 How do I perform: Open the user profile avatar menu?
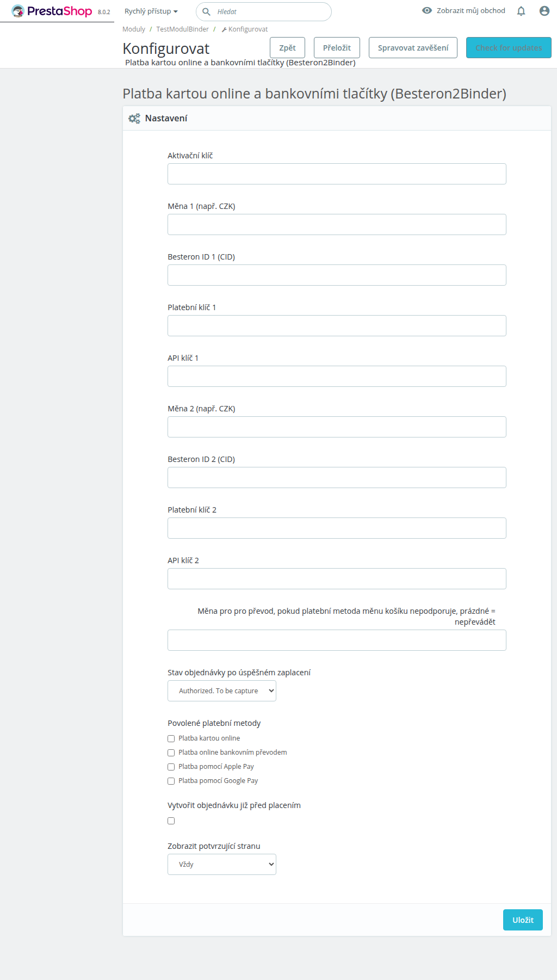click(544, 11)
